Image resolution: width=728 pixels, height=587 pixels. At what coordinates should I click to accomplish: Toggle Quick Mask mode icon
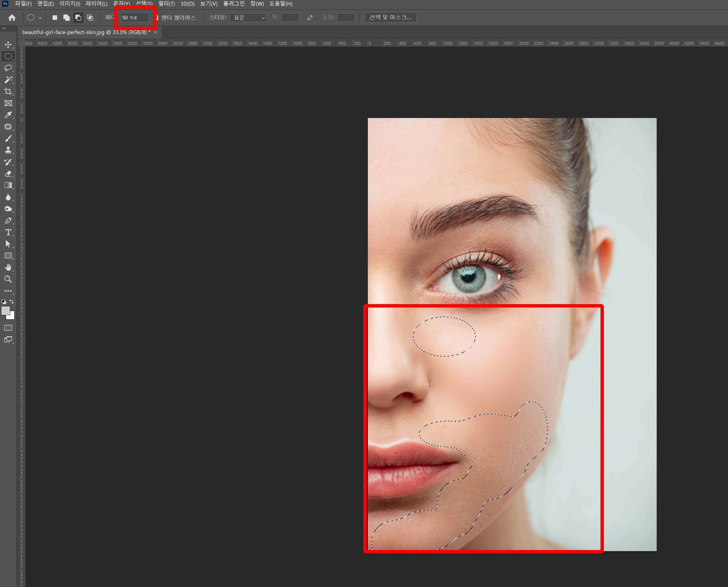point(8,328)
